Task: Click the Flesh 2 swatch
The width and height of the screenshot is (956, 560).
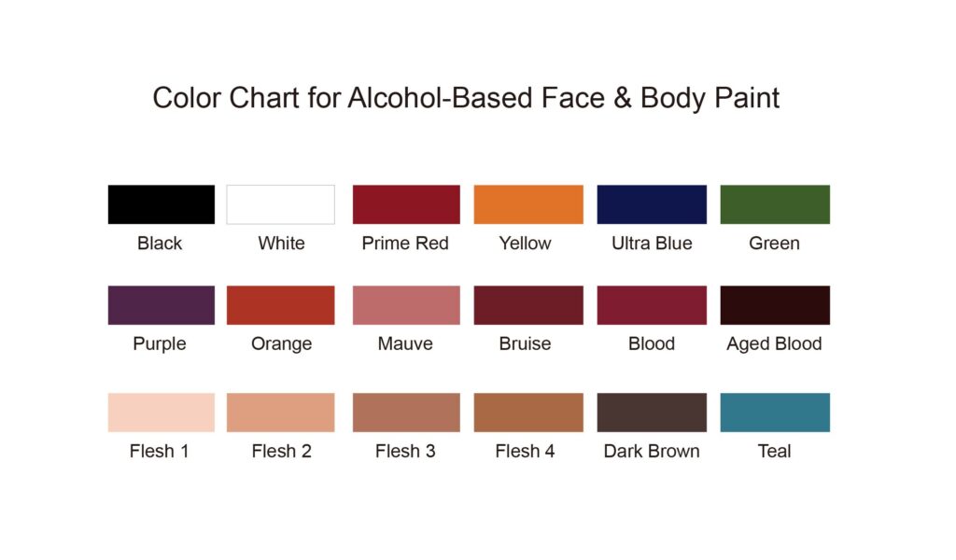Action: (x=280, y=413)
